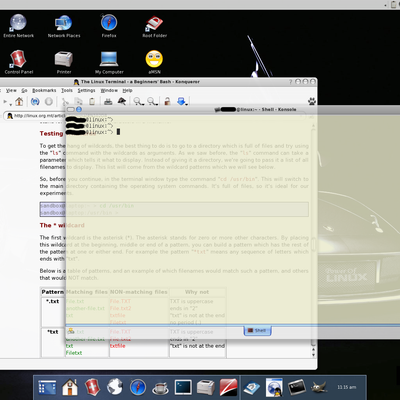
Task: Click the Konqueror title bar help button
Action: pos(290,82)
